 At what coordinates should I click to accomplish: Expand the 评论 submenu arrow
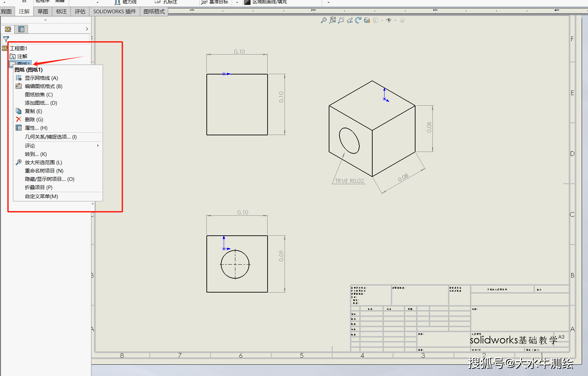click(98, 146)
